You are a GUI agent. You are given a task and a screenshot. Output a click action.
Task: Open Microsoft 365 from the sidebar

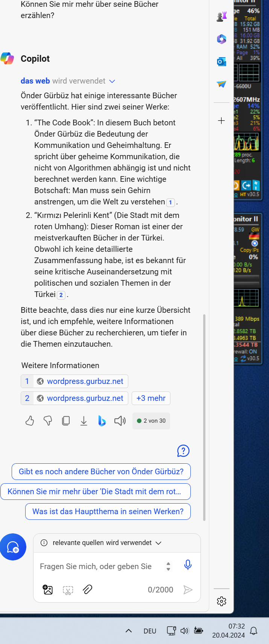pyautogui.click(x=222, y=39)
